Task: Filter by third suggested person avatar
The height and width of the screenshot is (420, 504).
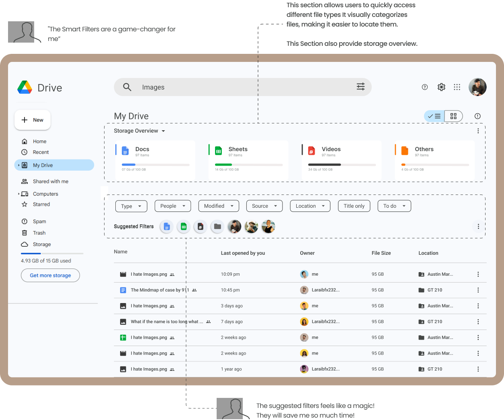Action: [268, 227]
